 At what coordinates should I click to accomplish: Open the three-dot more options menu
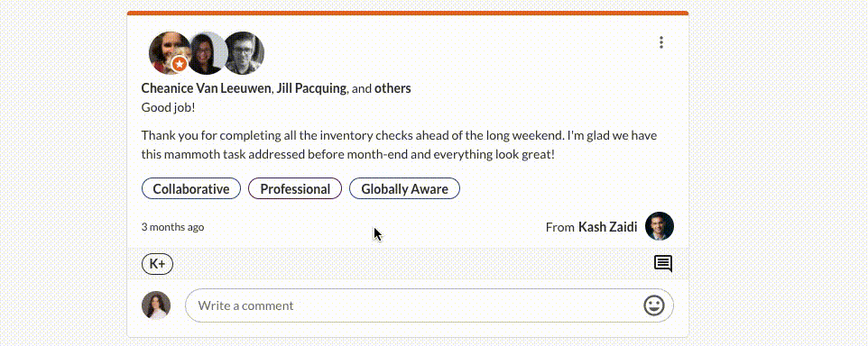(661, 42)
